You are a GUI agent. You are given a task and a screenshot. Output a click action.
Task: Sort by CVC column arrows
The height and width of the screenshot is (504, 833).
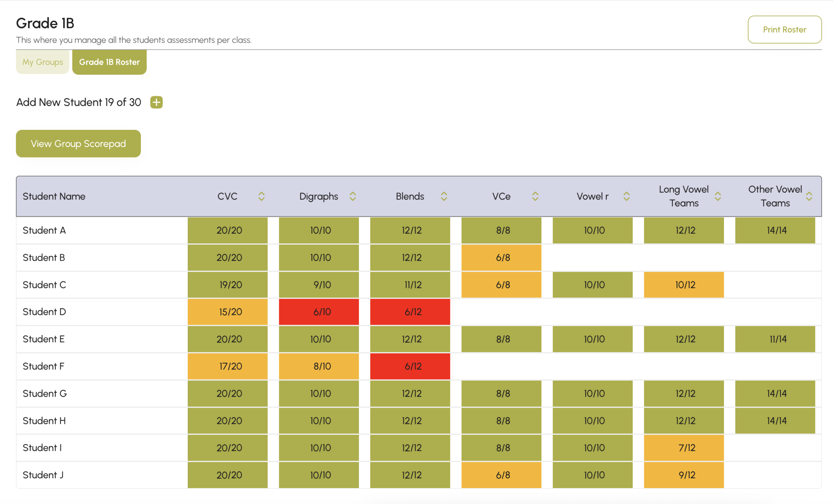[261, 197]
